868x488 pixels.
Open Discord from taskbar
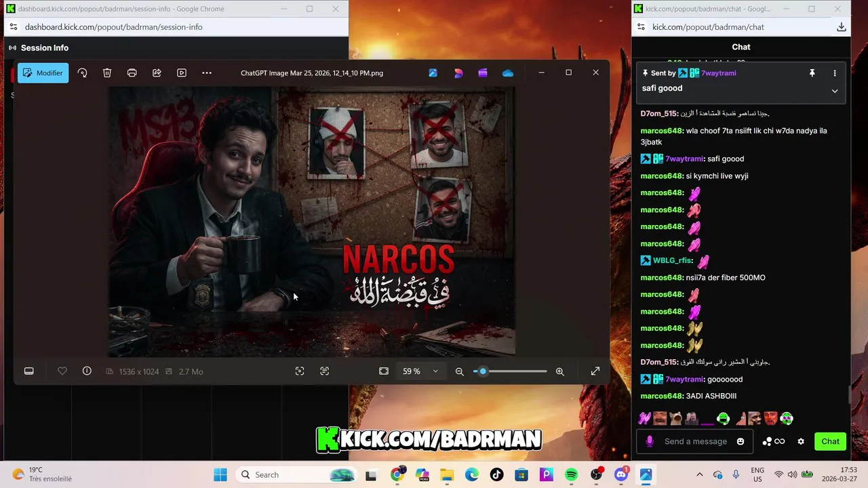(x=621, y=474)
